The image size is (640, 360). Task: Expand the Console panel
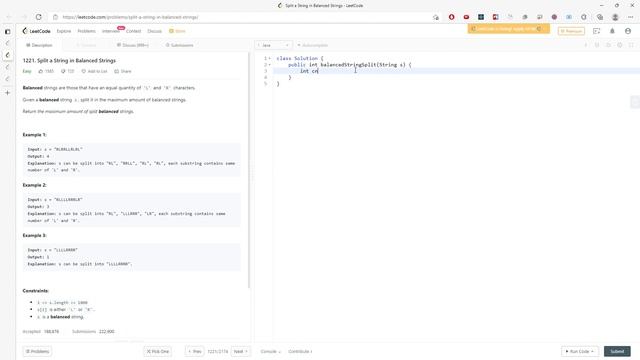click(x=271, y=351)
